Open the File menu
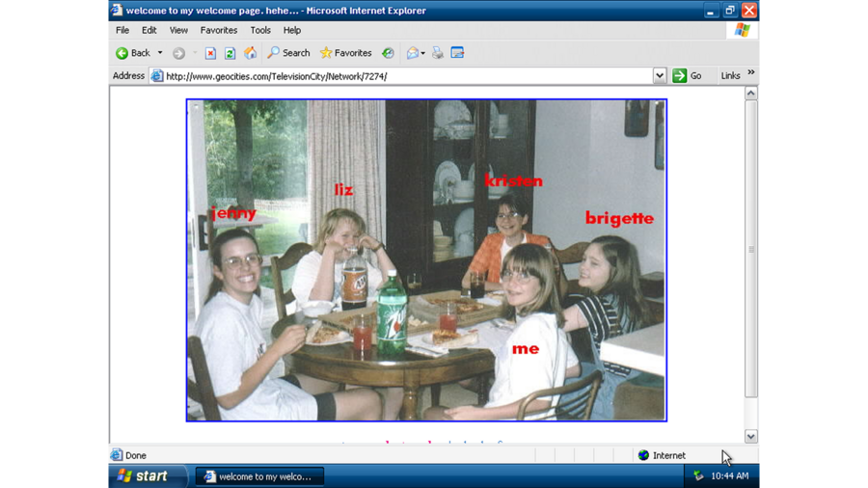 pos(122,30)
